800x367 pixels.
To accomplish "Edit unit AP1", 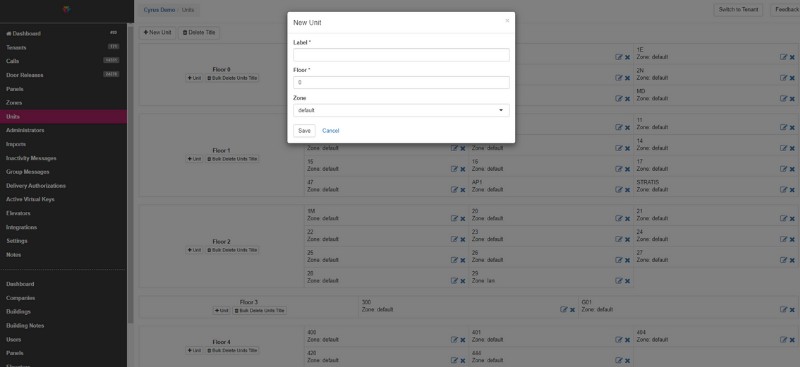I will click(618, 190).
